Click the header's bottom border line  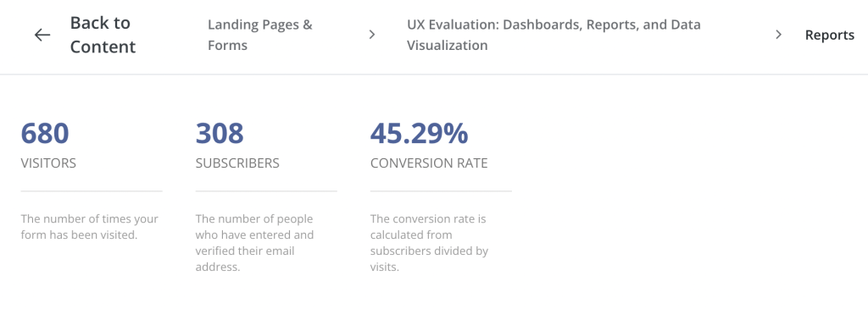(x=434, y=74)
